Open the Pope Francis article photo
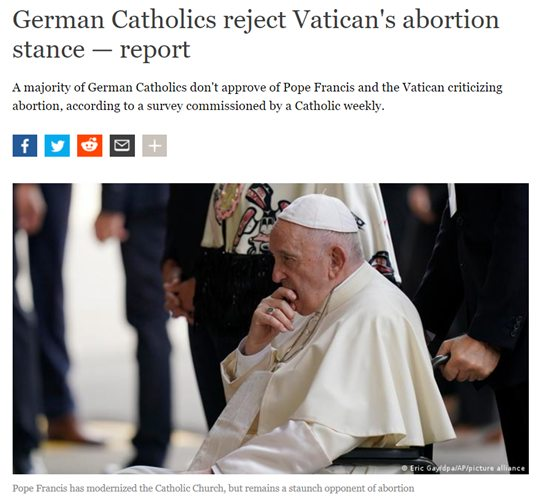The width and height of the screenshot is (538, 500). click(x=271, y=328)
